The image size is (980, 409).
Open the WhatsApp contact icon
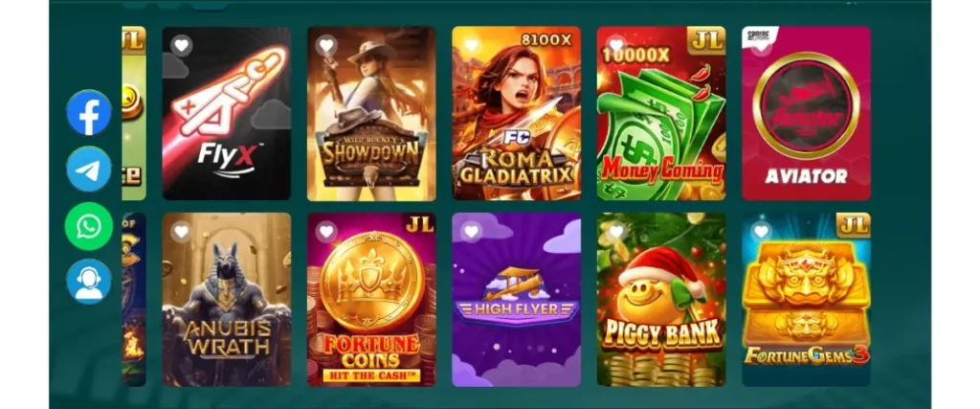(x=89, y=226)
